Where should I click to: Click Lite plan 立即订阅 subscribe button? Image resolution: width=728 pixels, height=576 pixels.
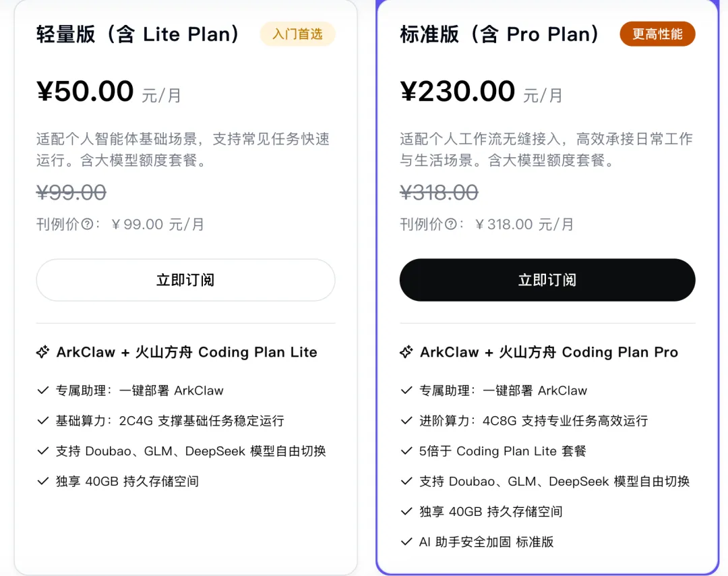click(185, 280)
